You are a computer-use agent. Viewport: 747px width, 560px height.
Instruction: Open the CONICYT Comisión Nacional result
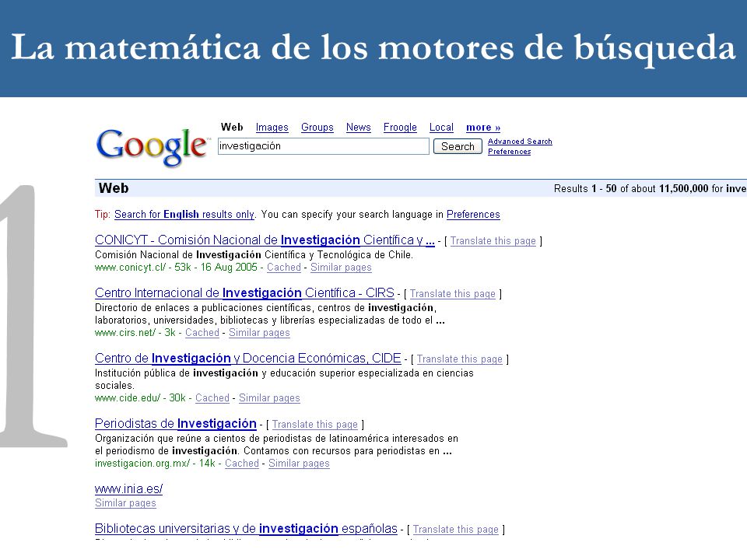click(x=265, y=240)
